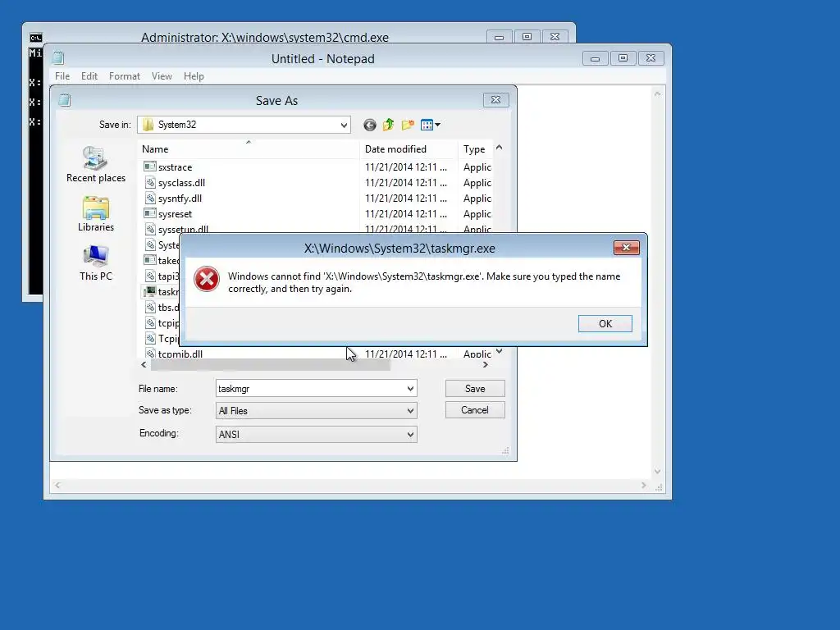This screenshot has width=840, height=630.
Task: Sort by Date modified column header
Action: coord(409,149)
